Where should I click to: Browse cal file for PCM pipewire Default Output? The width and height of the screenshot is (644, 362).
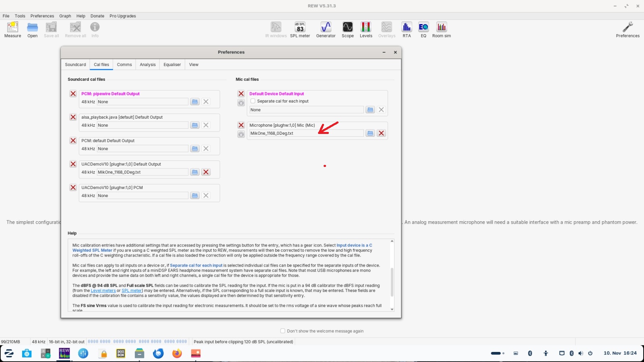click(x=195, y=102)
